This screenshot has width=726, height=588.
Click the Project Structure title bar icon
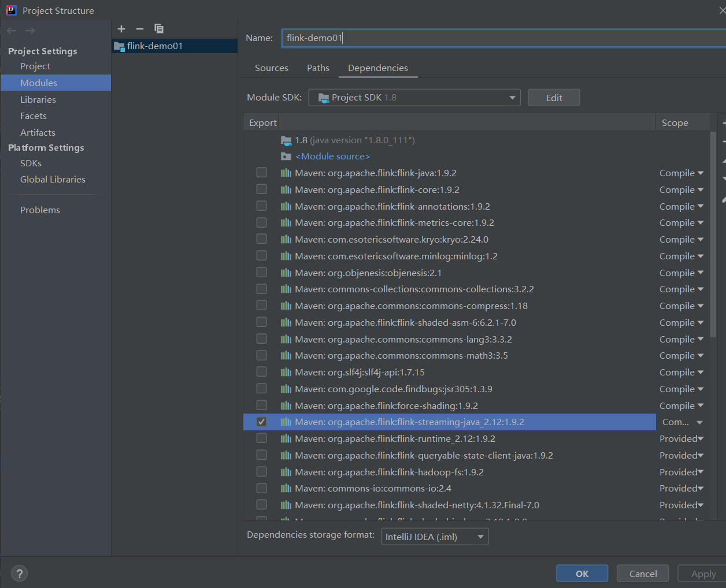tap(13, 10)
